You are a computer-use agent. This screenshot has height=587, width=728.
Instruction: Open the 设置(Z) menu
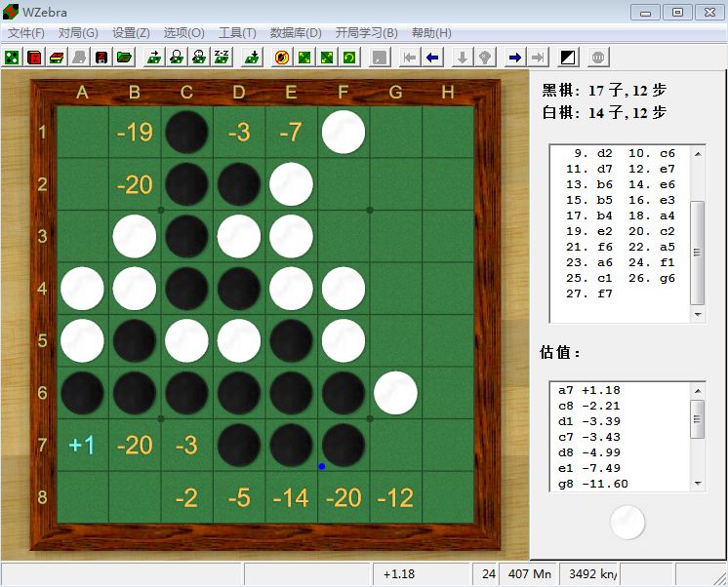click(131, 33)
